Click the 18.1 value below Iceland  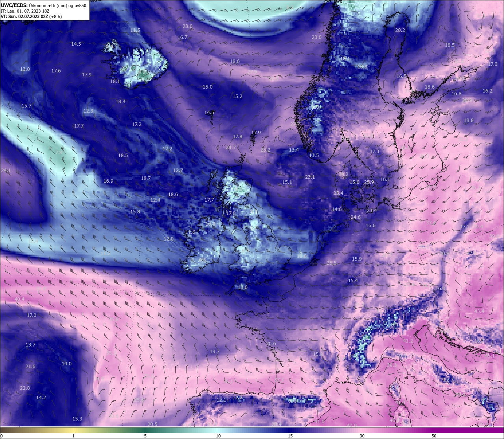(x=115, y=81)
